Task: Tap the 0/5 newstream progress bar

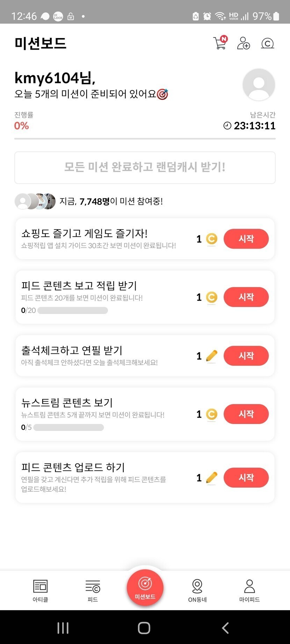Action: click(x=68, y=427)
